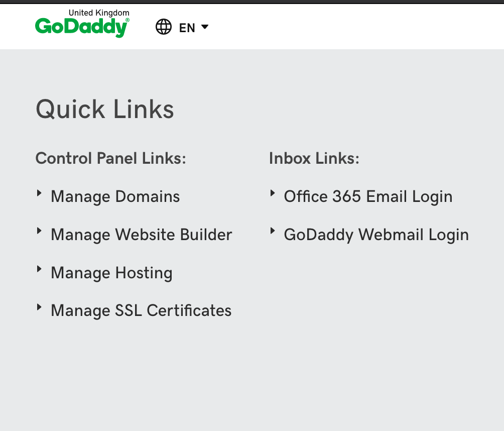Viewport: 504px width, 431px height.
Task: Click the Inbox Links heading
Action: 314,158
